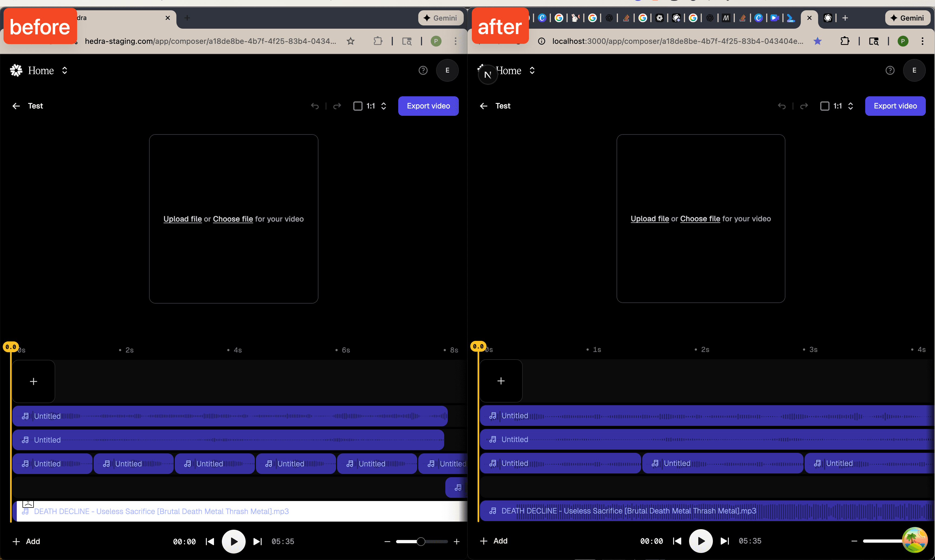Image resolution: width=935 pixels, height=560 pixels.
Task: Click Export video in after window
Action: tap(895, 106)
